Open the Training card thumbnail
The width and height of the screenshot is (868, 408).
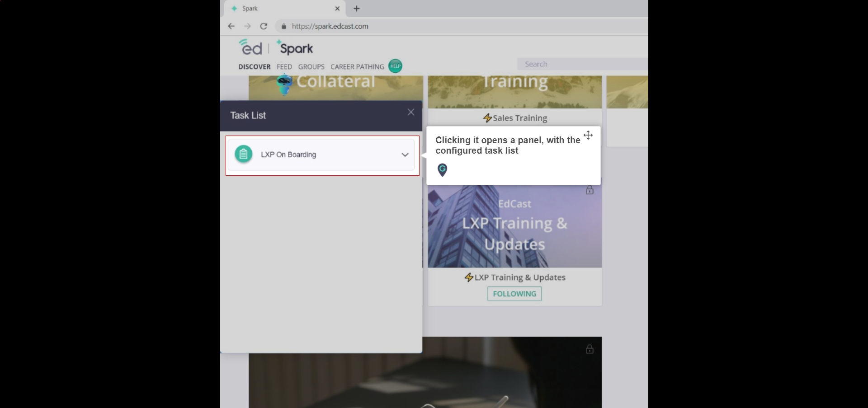coord(514,92)
